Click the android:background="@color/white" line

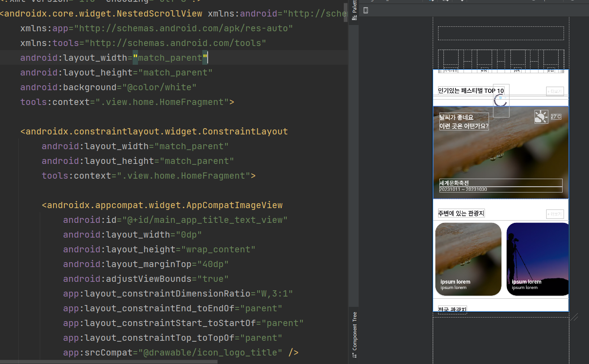(x=109, y=87)
